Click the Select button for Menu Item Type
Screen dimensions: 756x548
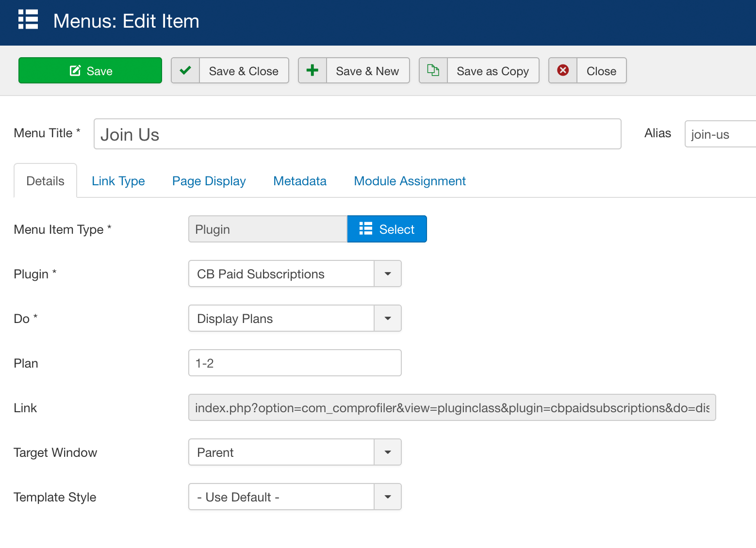coord(387,229)
